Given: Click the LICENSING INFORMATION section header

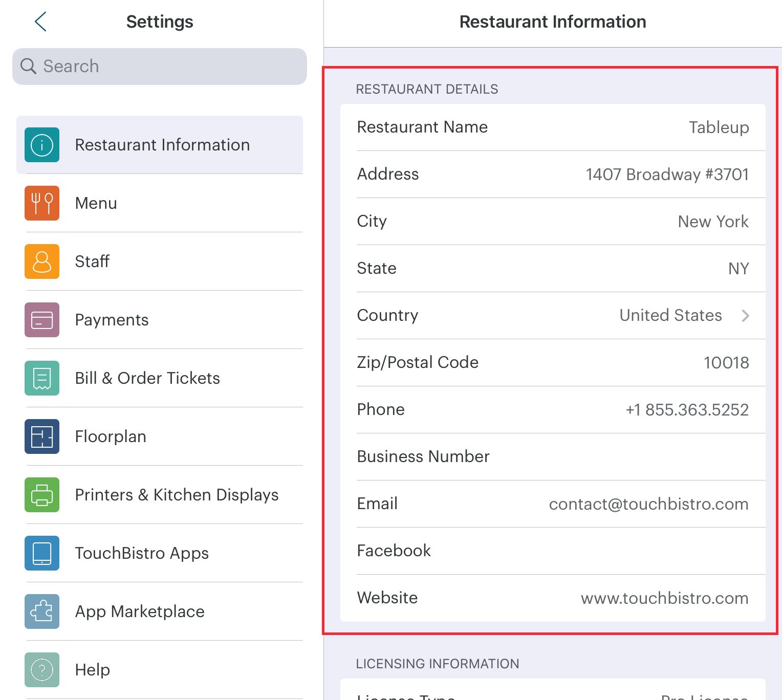Looking at the screenshot, I should (x=437, y=664).
